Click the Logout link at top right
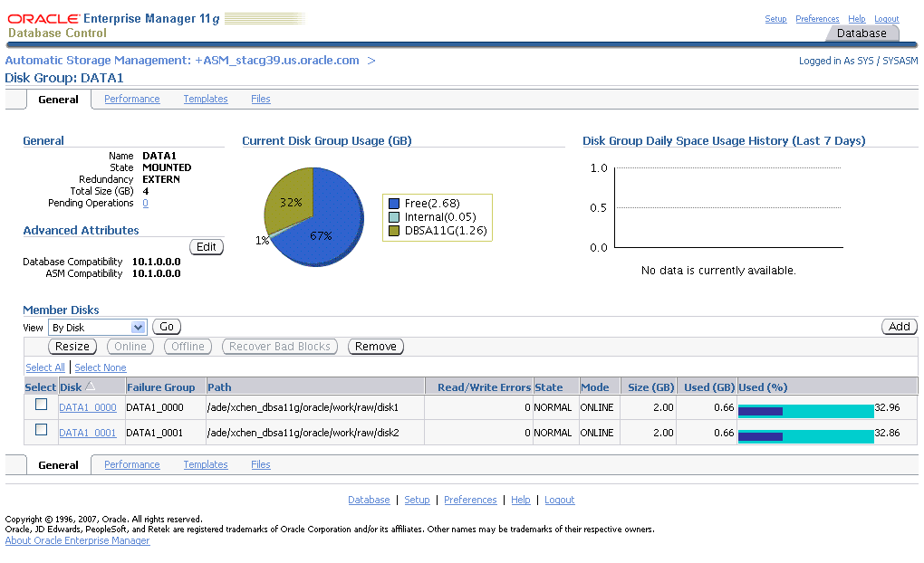 [886, 19]
